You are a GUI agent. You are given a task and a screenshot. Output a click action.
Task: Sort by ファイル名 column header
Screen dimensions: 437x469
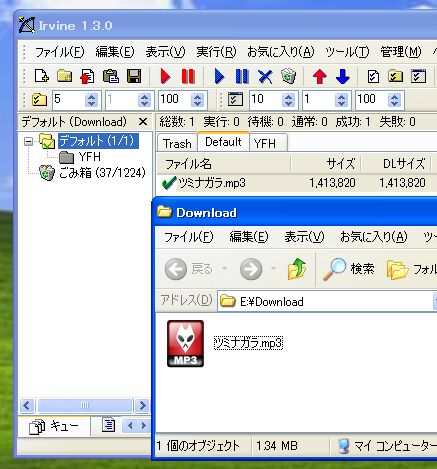[224, 164]
